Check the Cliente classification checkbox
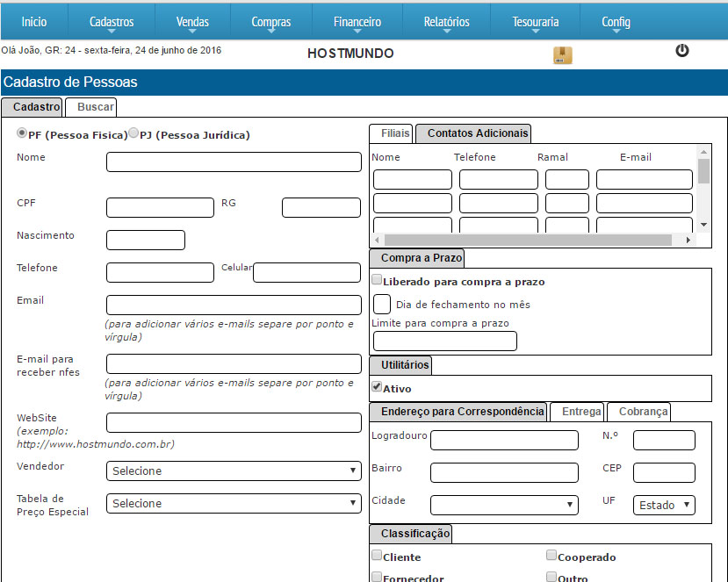Screen dimensions: 728x582 coord(377,556)
